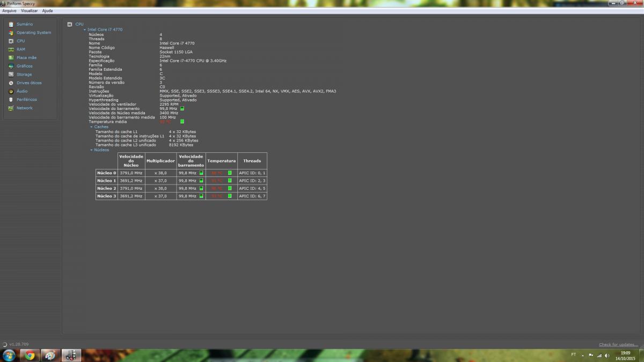The width and height of the screenshot is (644, 362).
Task: Select the Núcleo 3 row label
Action: tap(107, 196)
